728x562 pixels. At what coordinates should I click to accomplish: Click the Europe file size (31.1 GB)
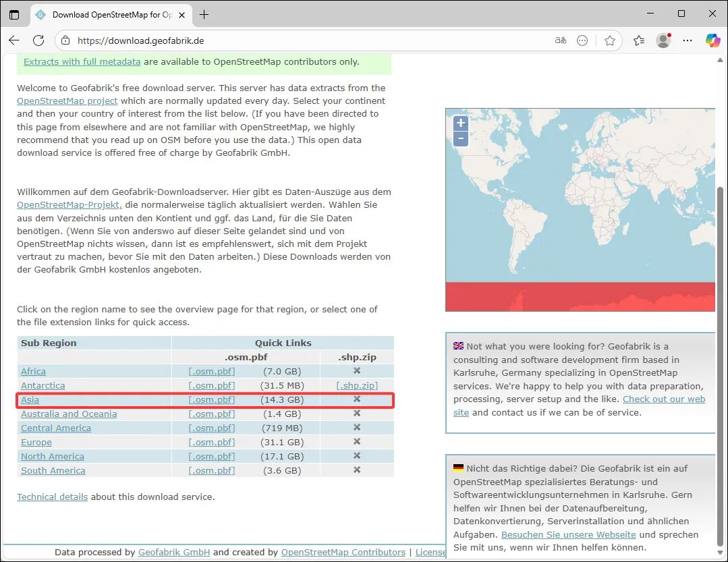tap(282, 443)
